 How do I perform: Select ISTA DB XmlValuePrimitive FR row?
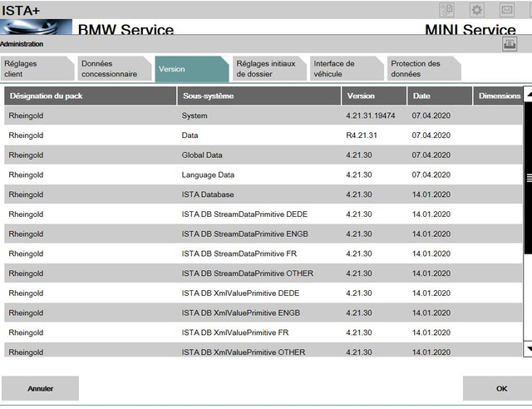click(263, 332)
